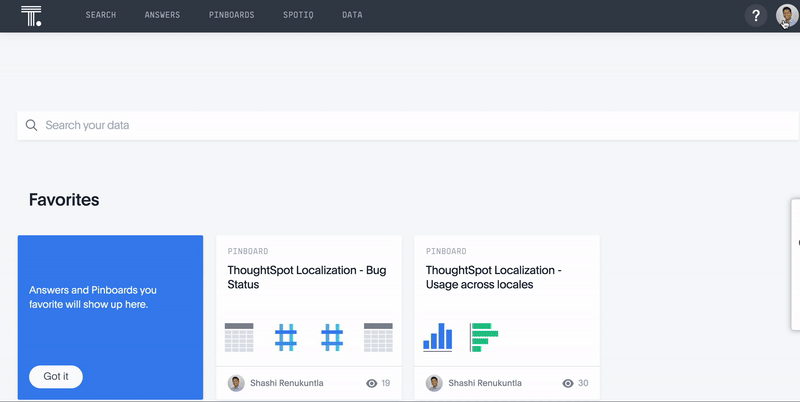The width and height of the screenshot is (800, 402).
Task: Dismiss the tip with Got it button
Action: [56, 376]
